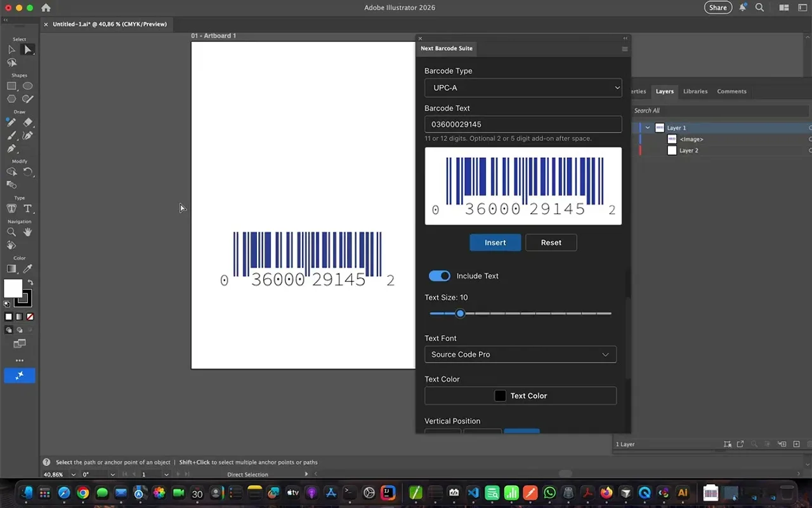The image size is (812, 508).
Task: Open the Barcode Type dropdown
Action: point(523,88)
